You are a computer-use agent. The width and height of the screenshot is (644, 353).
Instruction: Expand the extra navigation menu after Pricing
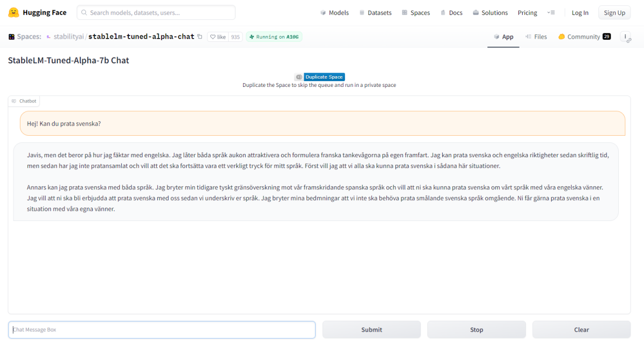tap(551, 12)
